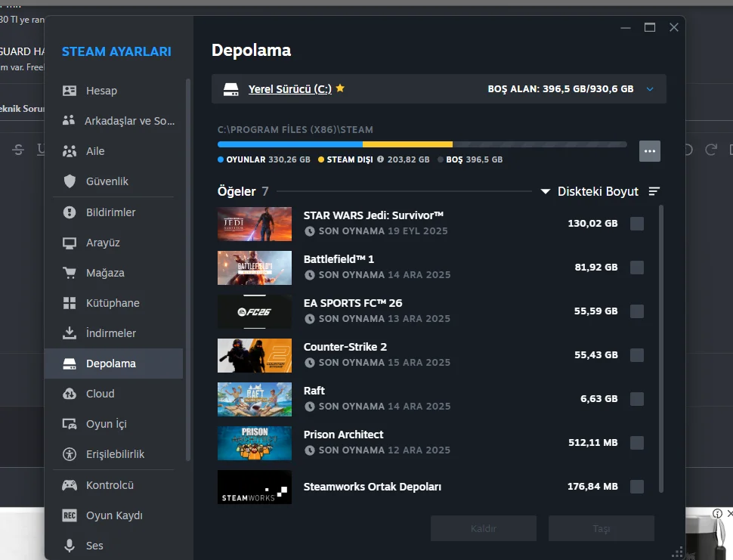
Task: Check the EA SPORTS FC 26 checkbox
Action: click(637, 311)
